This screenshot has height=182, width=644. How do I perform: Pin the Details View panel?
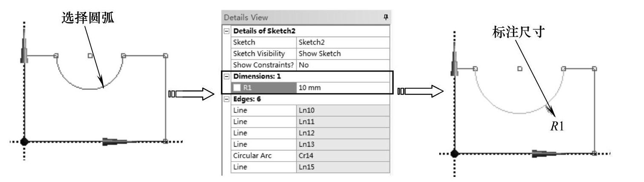pos(386,17)
